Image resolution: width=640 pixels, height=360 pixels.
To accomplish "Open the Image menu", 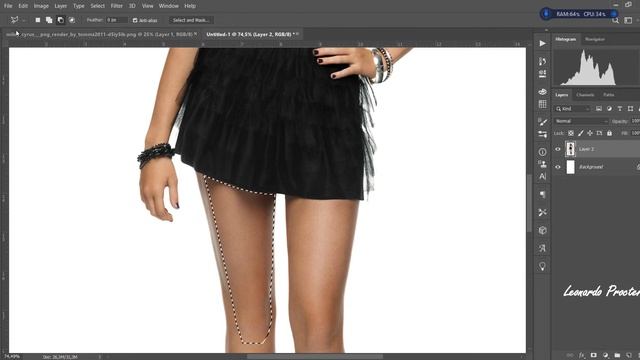I will pyautogui.click(x=41, y=6).
